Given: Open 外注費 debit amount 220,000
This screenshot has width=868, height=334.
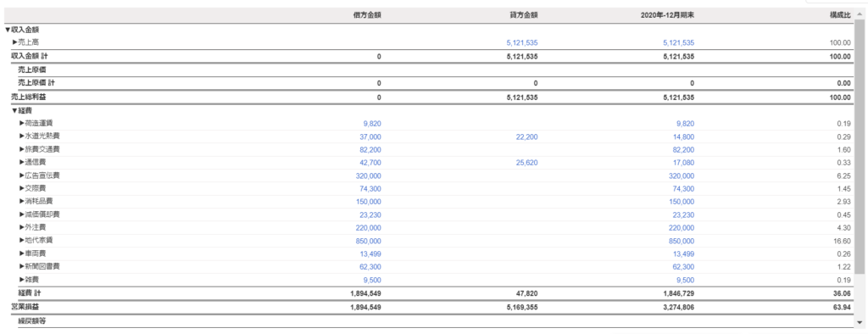Looking at the screenshot, I should (368, 228).
